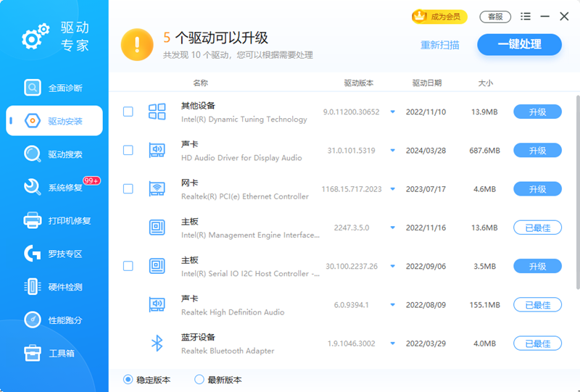Select the 最新版本 radio button
Screen dimensions: 580x392
199,380
